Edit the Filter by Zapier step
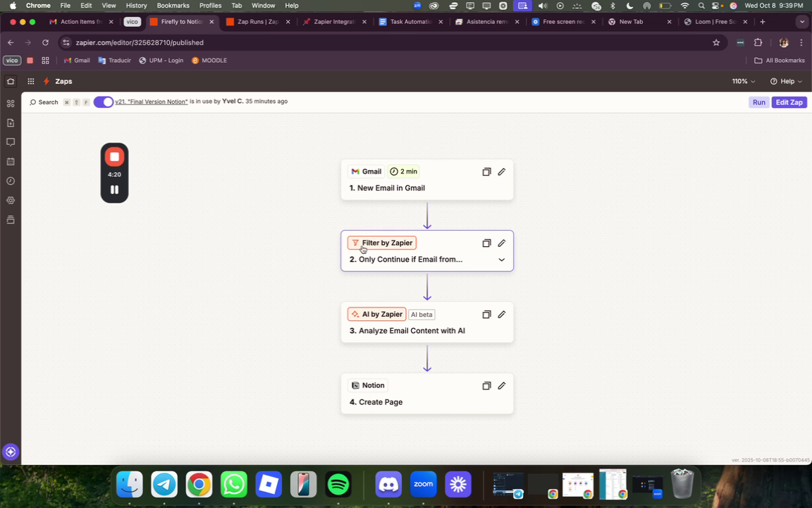Viewport: 812px width, 508px height. pos(502,243)
